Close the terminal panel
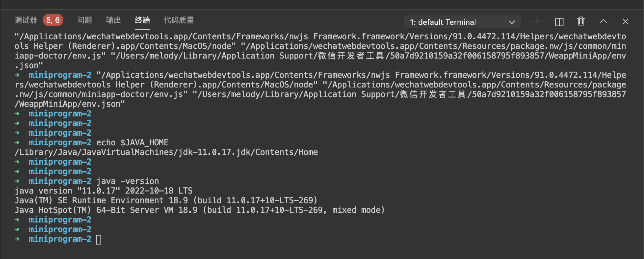 625,21
